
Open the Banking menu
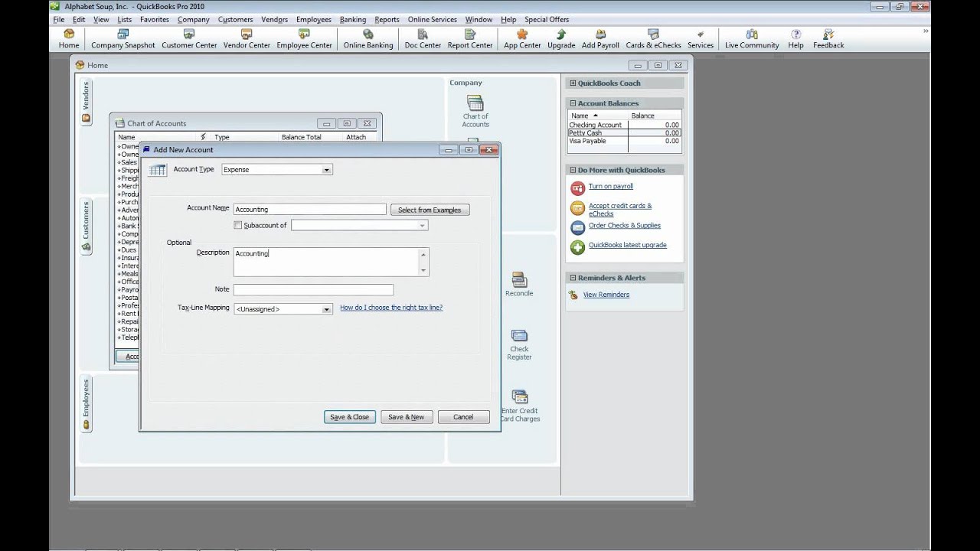coord(353,19)
